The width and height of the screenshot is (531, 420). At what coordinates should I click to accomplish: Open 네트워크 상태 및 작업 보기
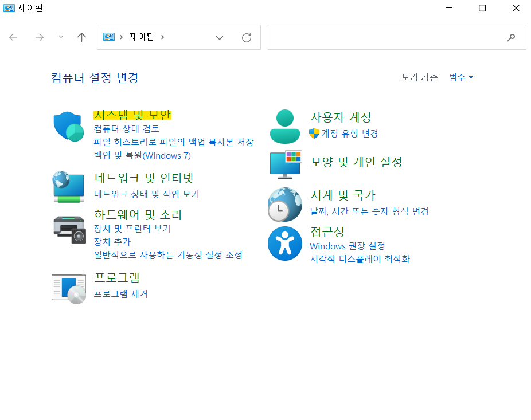point(146,194)
